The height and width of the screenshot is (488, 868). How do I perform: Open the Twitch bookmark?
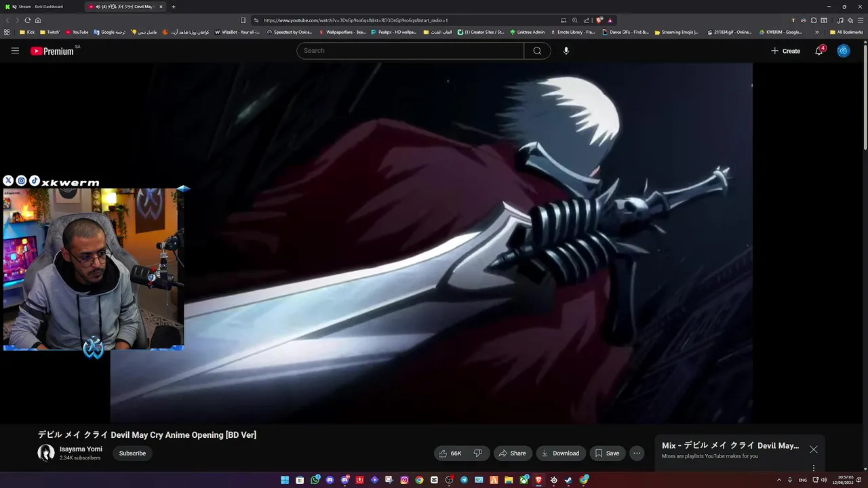point(50,32)
